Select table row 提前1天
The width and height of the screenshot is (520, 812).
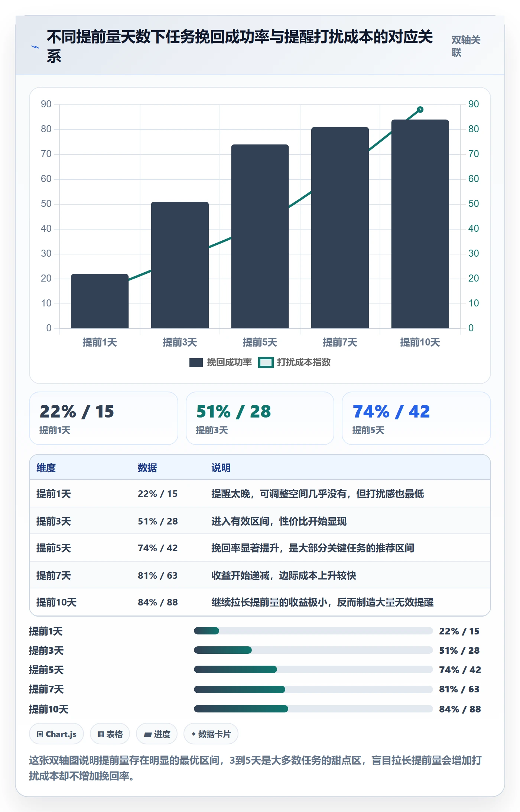pyautogui.click(x=260, y=494)
